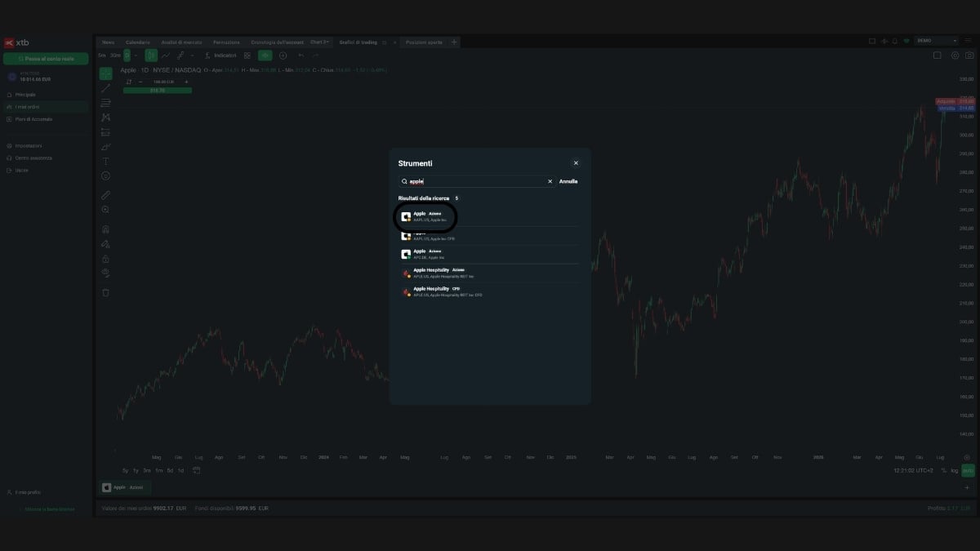
Task: Toggle auto scale on chart
Action: point(969,471)
